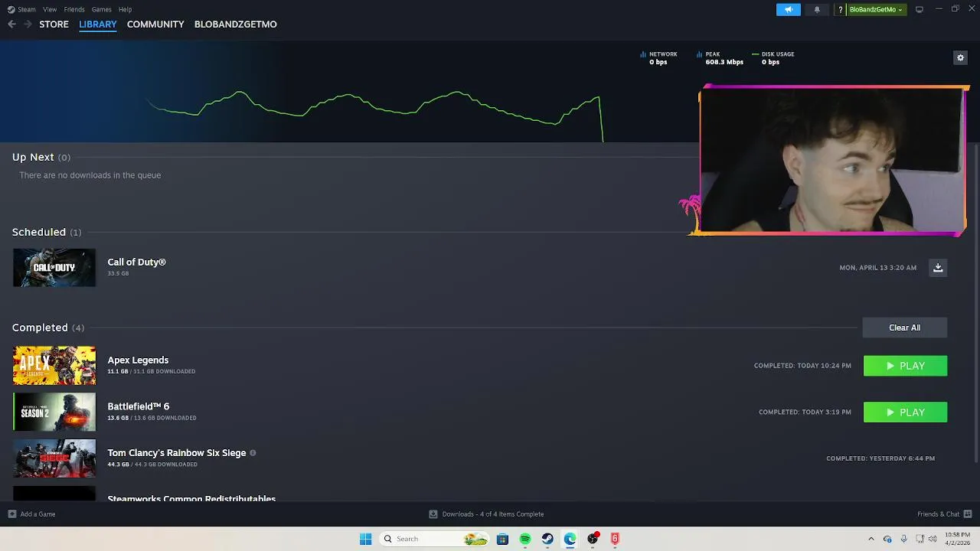Click the question mark avatar icon
The height and width of the screenshot is (551, 980).
tap(841, 9)
